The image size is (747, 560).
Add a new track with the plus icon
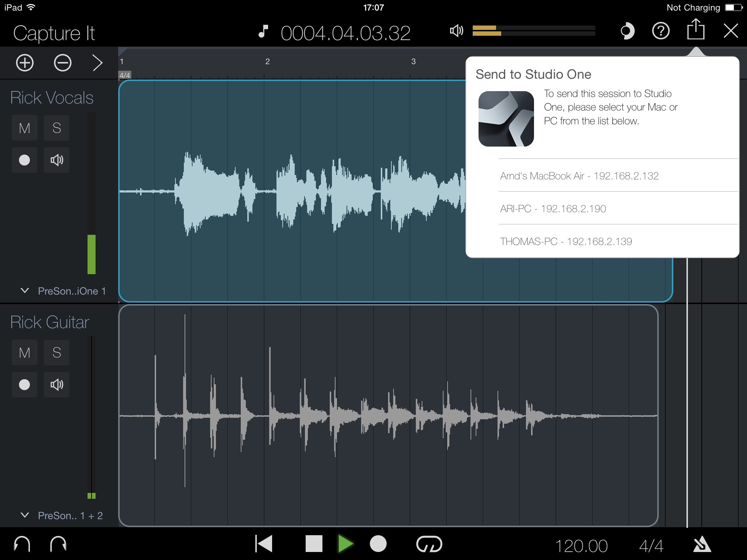click(25, 63)
